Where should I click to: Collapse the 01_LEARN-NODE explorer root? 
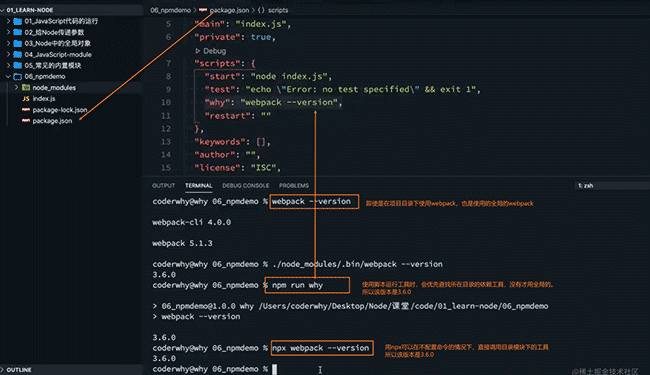coord(3,10)
